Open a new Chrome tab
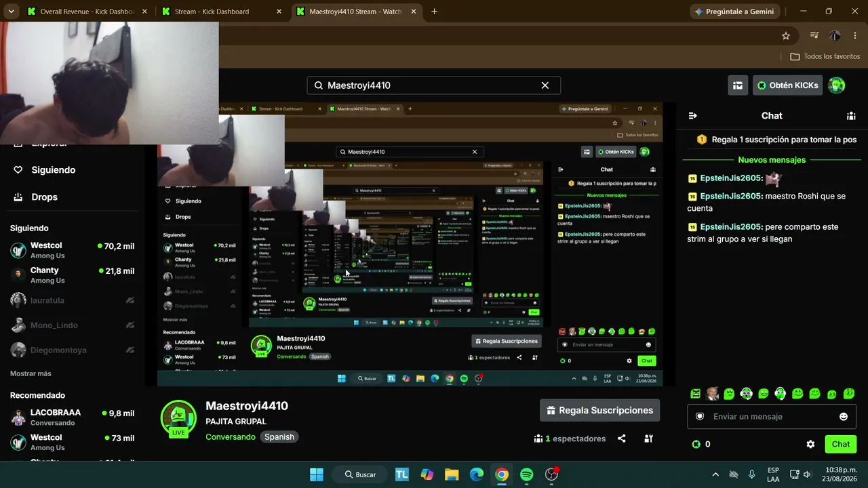The image size is (868, 488). [x=434, y=12]
